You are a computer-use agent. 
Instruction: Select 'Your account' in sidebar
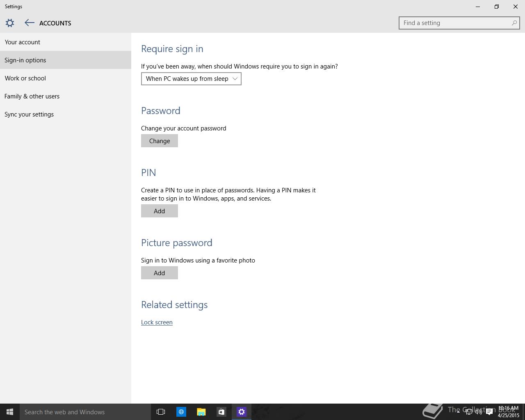(66, 42)
